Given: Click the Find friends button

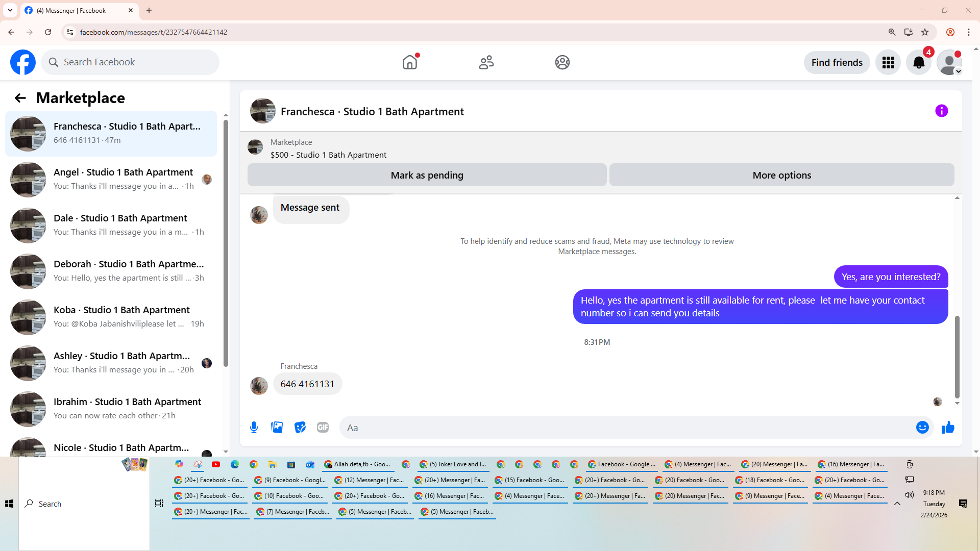Looking at the screenshot, I should (837, 62).
